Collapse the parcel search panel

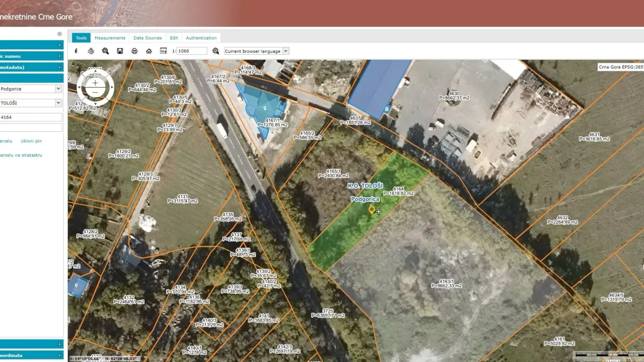pyautogui.click(x=60, y=78)
